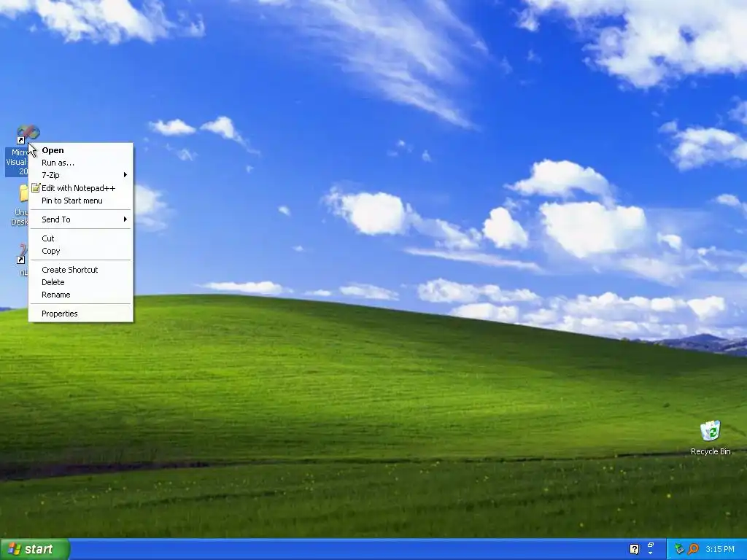
Task: Choose Run as... from the context menu
Action: [81, 163]
